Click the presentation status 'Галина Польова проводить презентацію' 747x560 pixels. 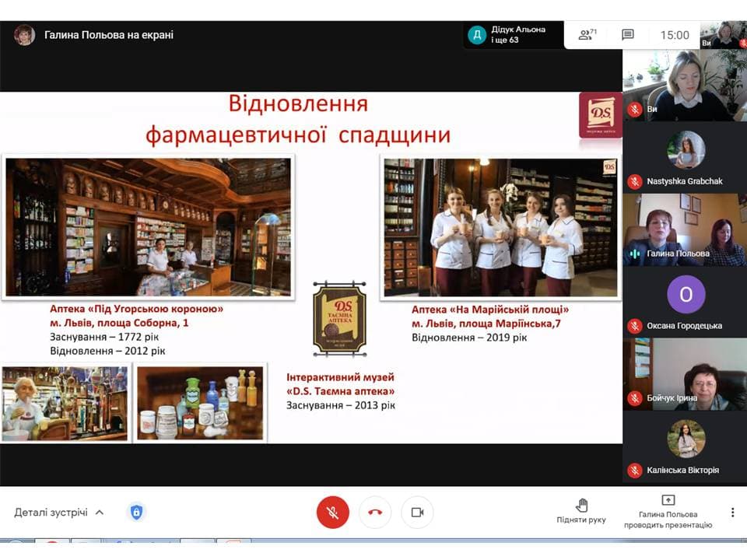(x=668, y=513)
